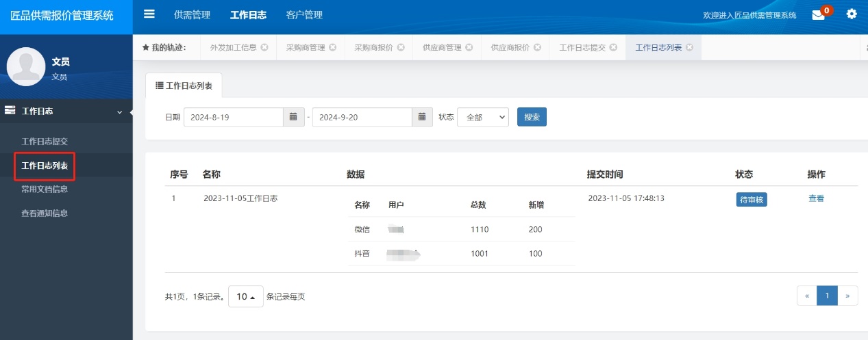This screenshot has height=340, width=868.
Task: Click the 操作 column header
Action: tap(817, 174)
